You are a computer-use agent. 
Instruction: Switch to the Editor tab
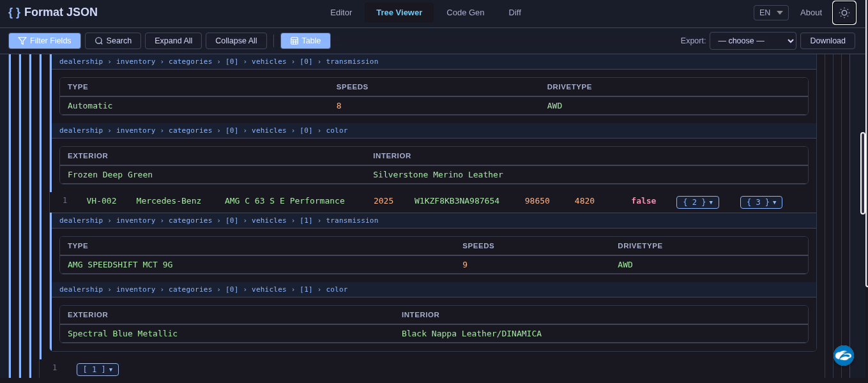click(x=341, y=13)
